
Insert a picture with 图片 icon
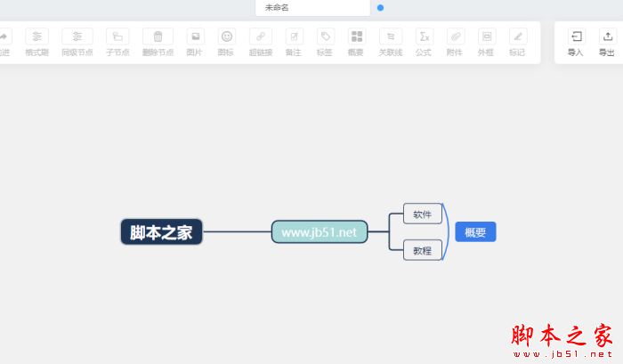point(196,36)
